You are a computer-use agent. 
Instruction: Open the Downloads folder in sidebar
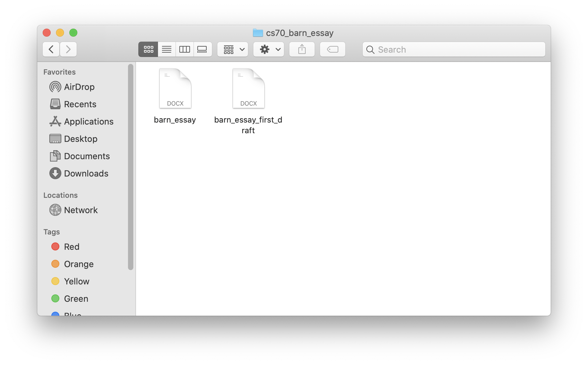coord(86,173)
